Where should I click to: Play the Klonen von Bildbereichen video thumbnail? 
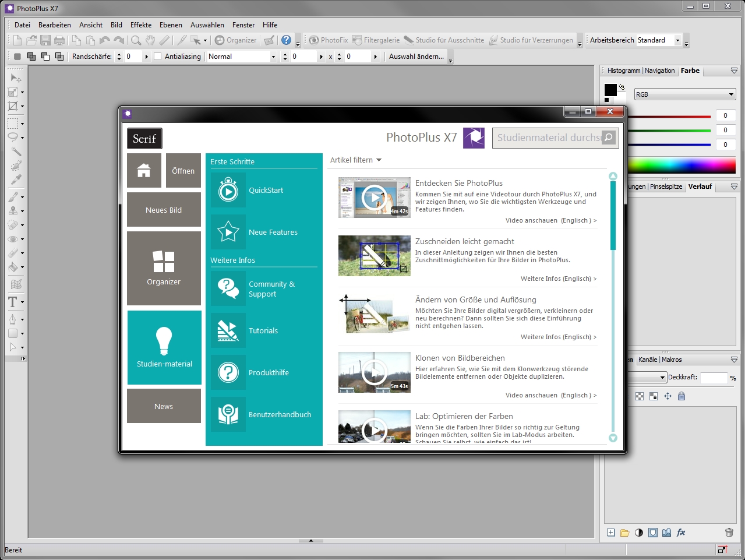click(x=375, y=372)
